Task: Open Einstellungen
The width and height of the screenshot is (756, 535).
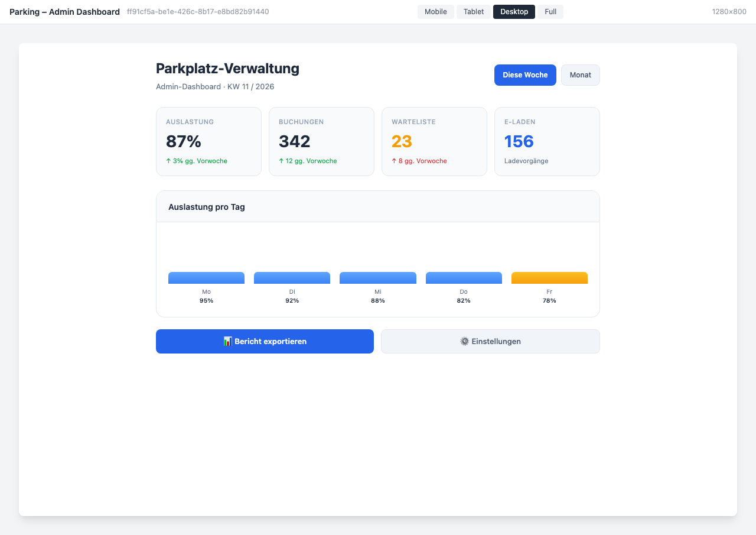Action: tap(490, 341)
